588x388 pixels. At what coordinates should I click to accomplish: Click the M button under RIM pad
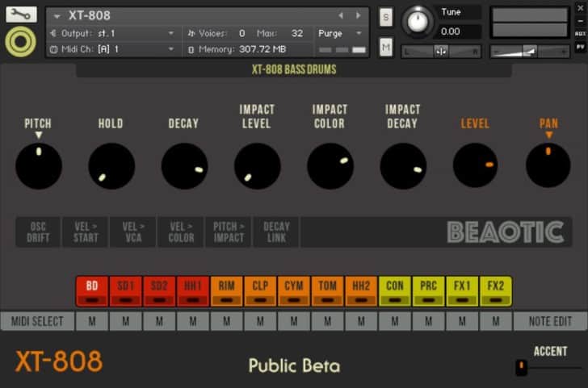226,321
